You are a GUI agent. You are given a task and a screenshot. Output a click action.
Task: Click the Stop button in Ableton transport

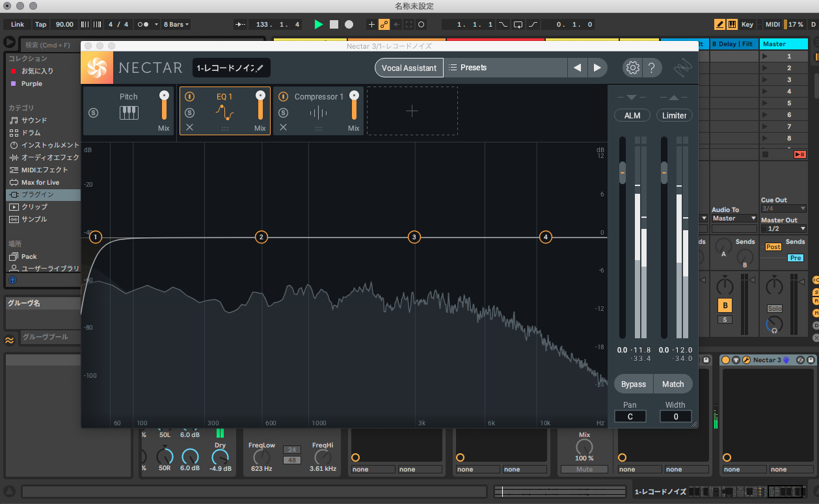tap(334, 24)
